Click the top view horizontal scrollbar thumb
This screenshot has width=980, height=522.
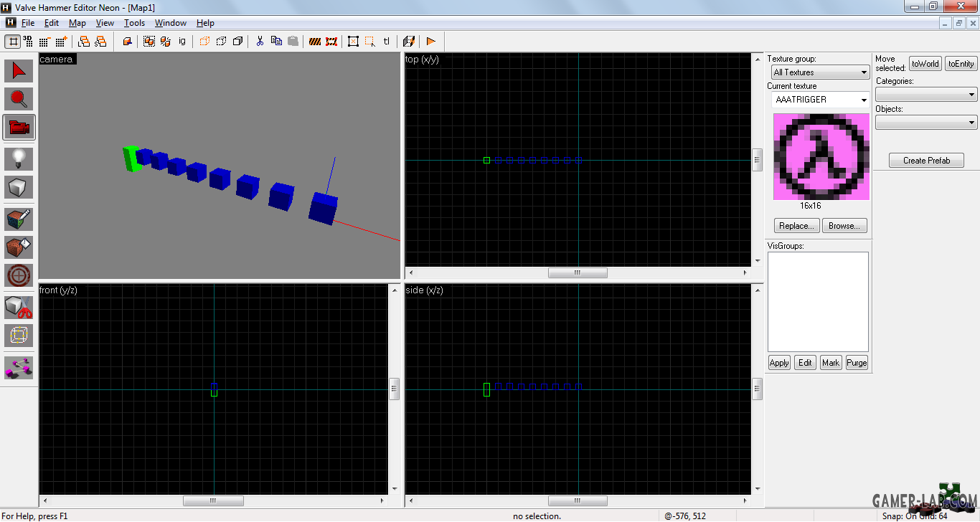(578, 273)
